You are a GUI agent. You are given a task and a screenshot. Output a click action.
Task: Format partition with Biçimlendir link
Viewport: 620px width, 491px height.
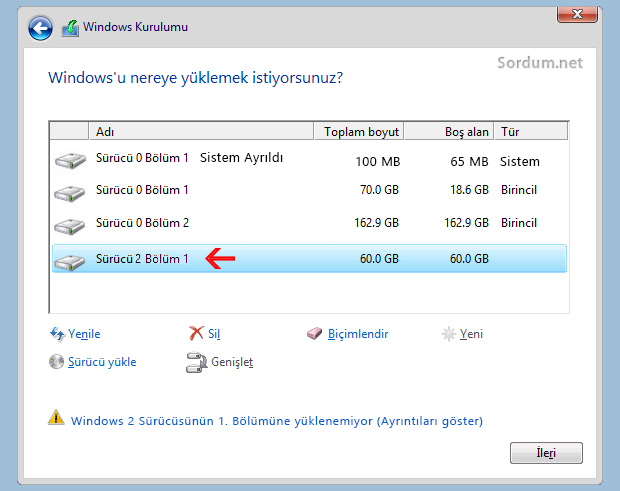pos(358,334)
